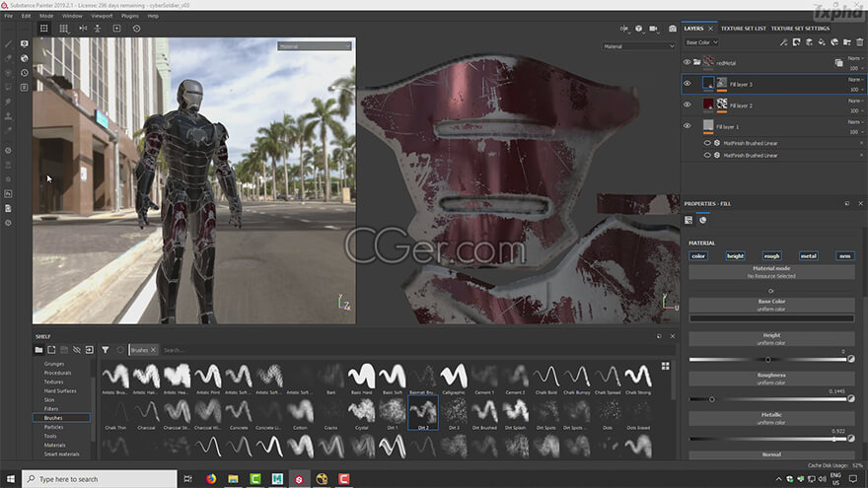This screenshot has width=868, height=488.
Task: Open opacity dropdown for Fill layer 2
Action: coord(856,110)
